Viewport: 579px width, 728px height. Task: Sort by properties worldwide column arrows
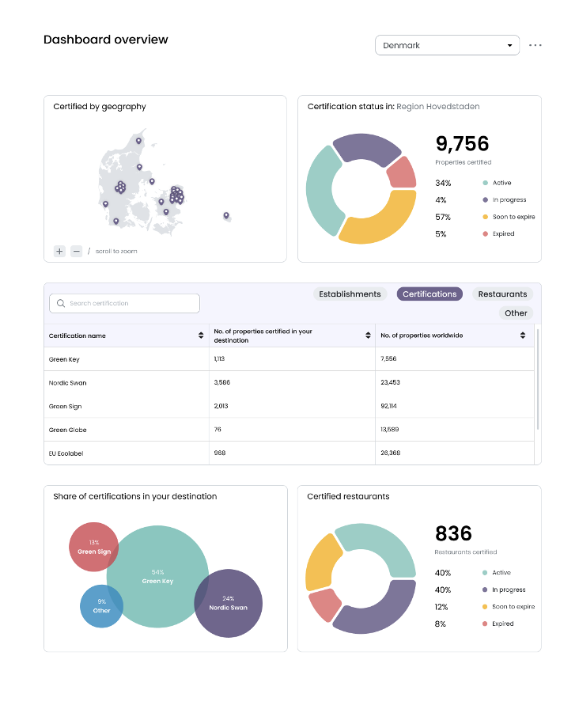click(x=523, y=336)
